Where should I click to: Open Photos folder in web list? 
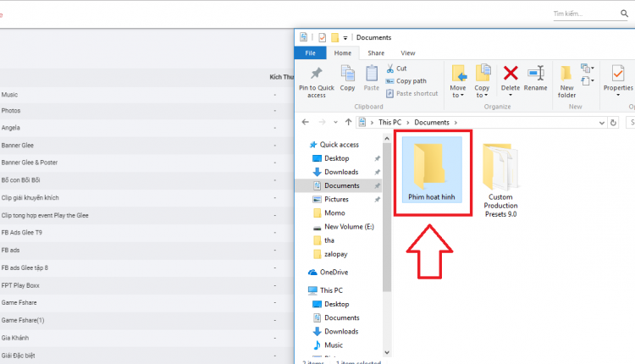[x=11, y=111]
